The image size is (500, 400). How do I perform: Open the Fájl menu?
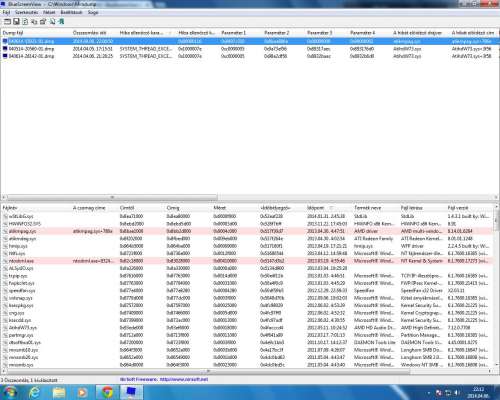tap(6, 12)
